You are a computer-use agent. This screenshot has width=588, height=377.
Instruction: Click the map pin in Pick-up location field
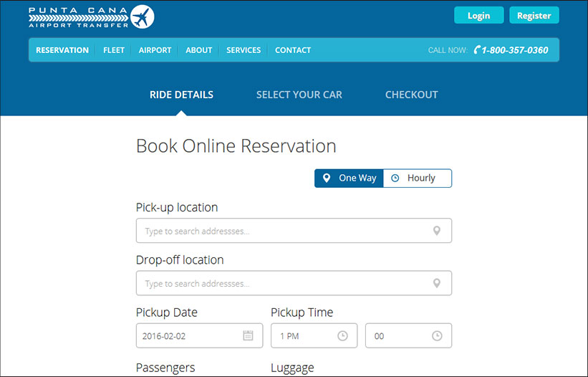coord(436,231)
